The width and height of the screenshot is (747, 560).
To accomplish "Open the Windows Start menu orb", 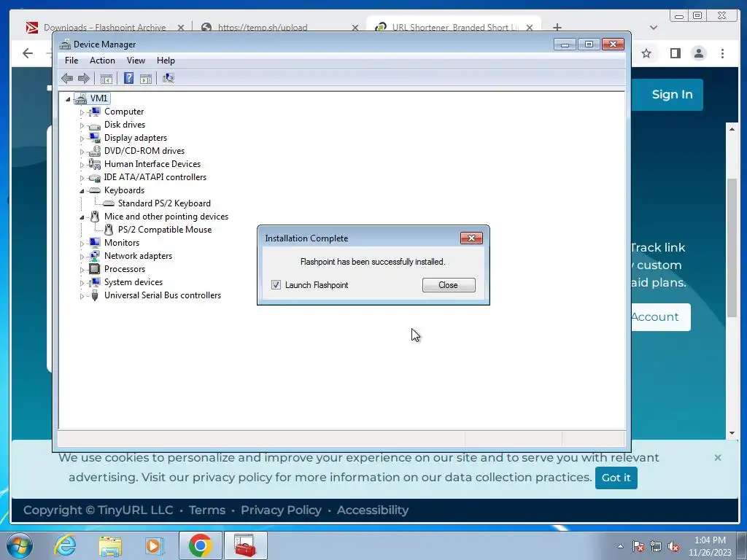I will (20, 545).
